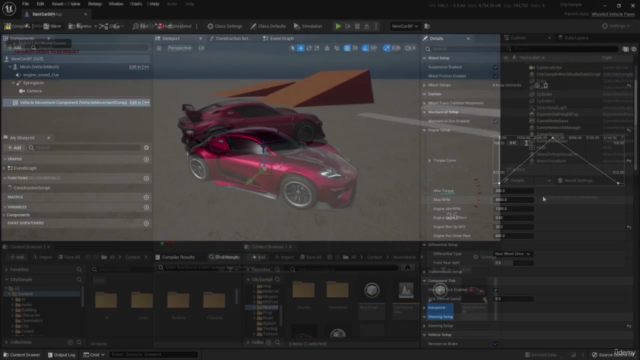Screen dimensions: 640x360
Task: Click the green Play button in the toolbar
Action: (x=338, y=26)
